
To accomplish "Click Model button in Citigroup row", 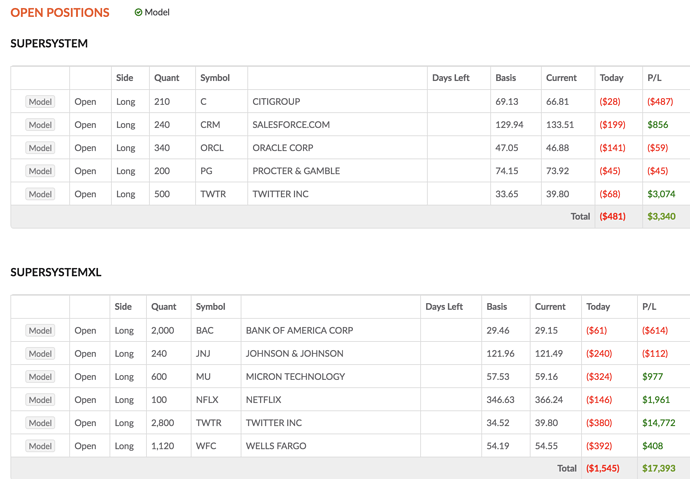I will tap(40, 102).
